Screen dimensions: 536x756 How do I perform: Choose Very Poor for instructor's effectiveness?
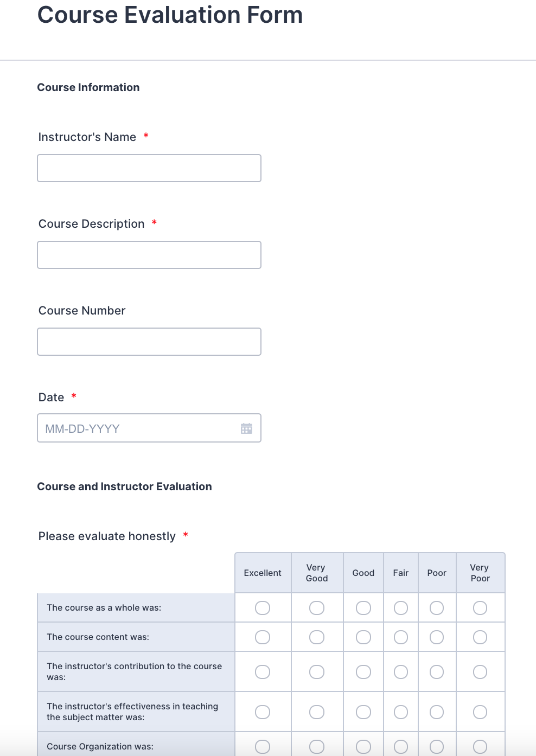[x=480, y=712]
